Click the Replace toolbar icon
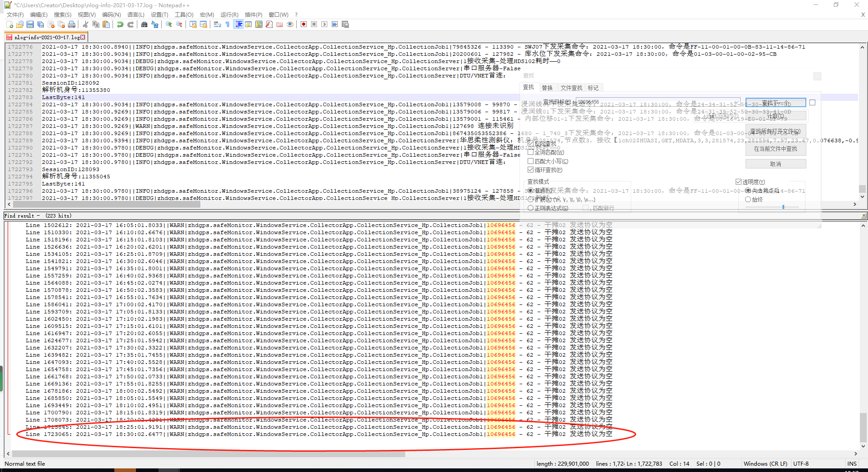The image size is (868, 472). [155, 24]
